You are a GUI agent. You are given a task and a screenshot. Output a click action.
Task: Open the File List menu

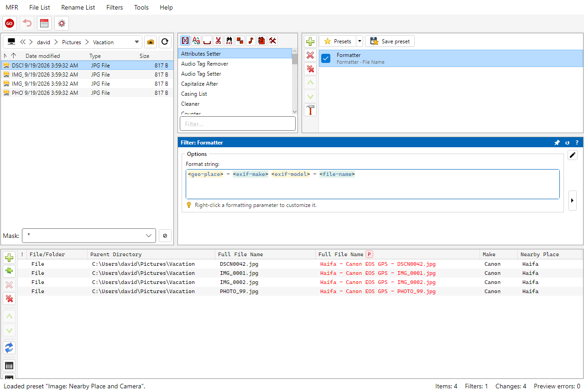(x=40, y=7)
